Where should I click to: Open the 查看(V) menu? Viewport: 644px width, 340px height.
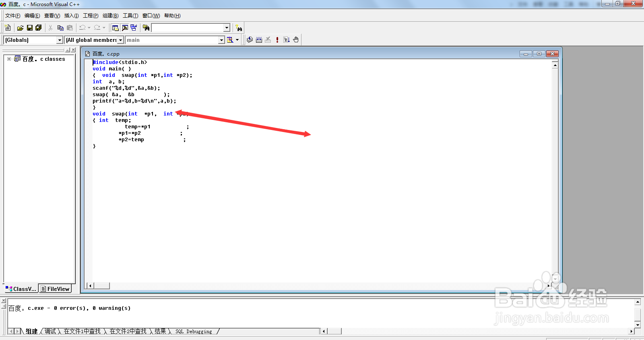click(x=52, y=16)
